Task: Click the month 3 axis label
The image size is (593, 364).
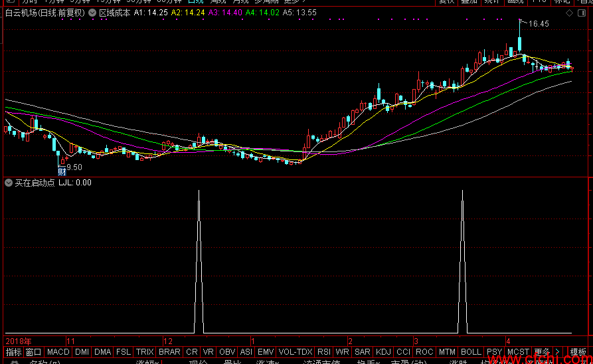Action: (x=416, y=341)
